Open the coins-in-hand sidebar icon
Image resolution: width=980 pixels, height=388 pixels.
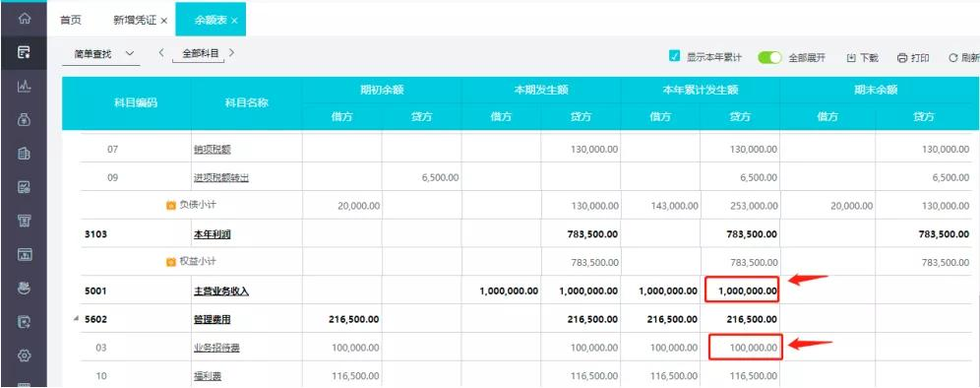[24, 288]
